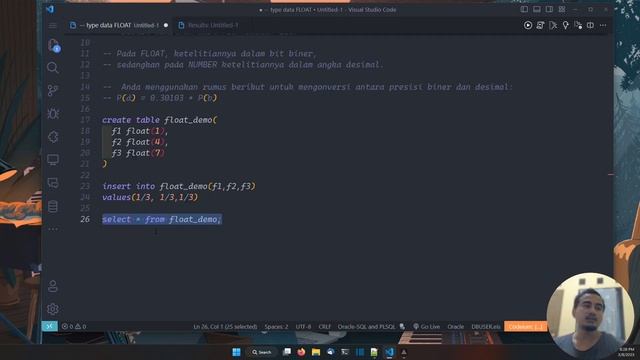Show additional activity bar views

tap(53, 229)
